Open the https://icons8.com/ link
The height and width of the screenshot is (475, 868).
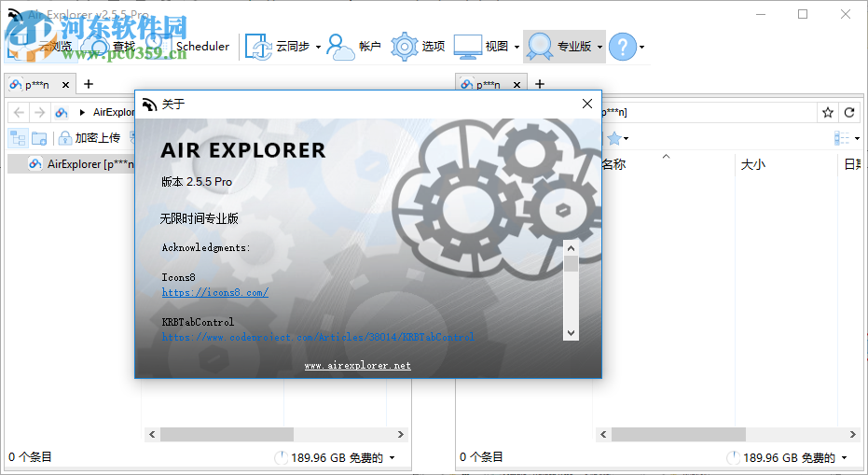tap(214, 292)
